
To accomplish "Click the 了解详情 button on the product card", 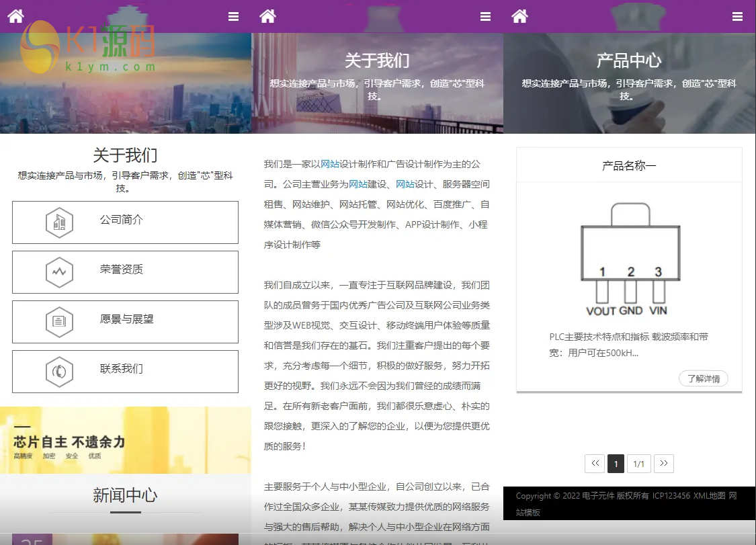I will coord(703,379).
